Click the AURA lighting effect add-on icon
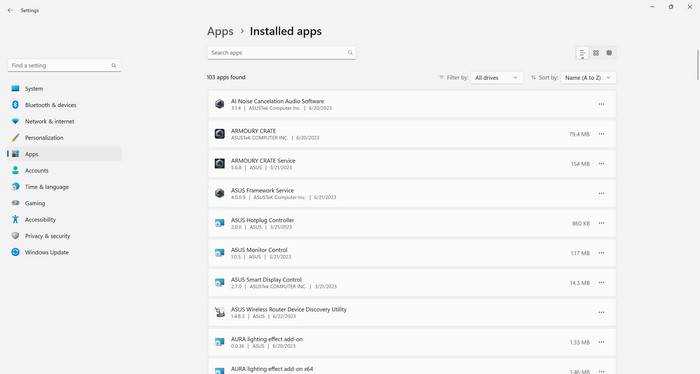The image size is (700, 374). 220,342
